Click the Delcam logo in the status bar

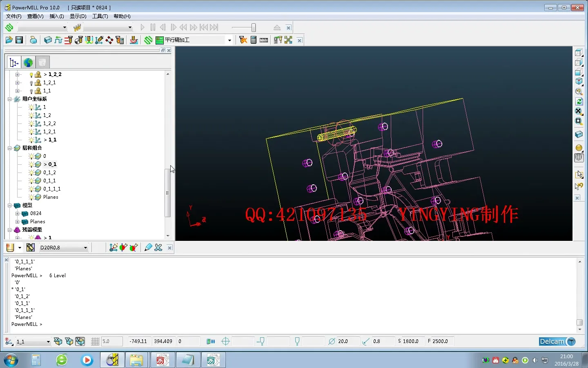coord(557,341)
